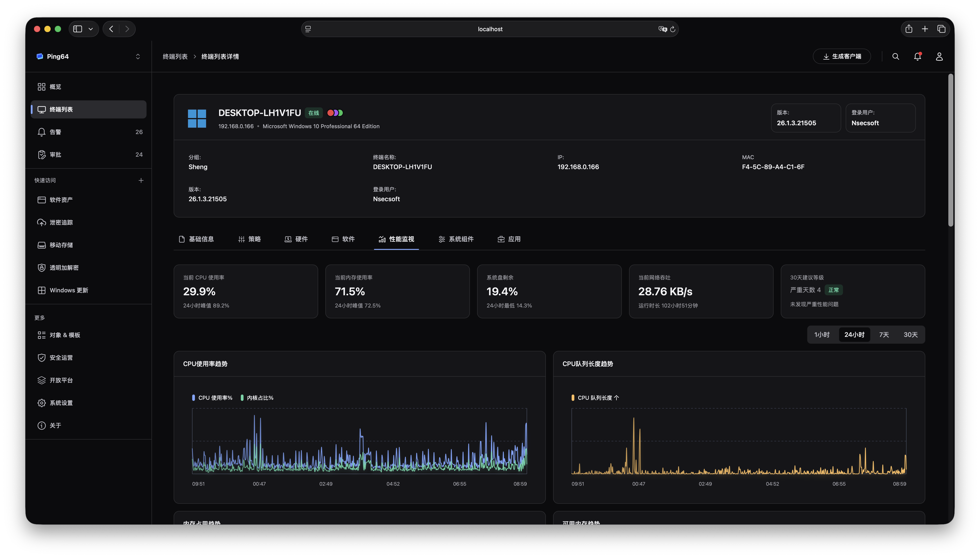Click the CPU队列长度趋势 chart area

tap(739, 441)
